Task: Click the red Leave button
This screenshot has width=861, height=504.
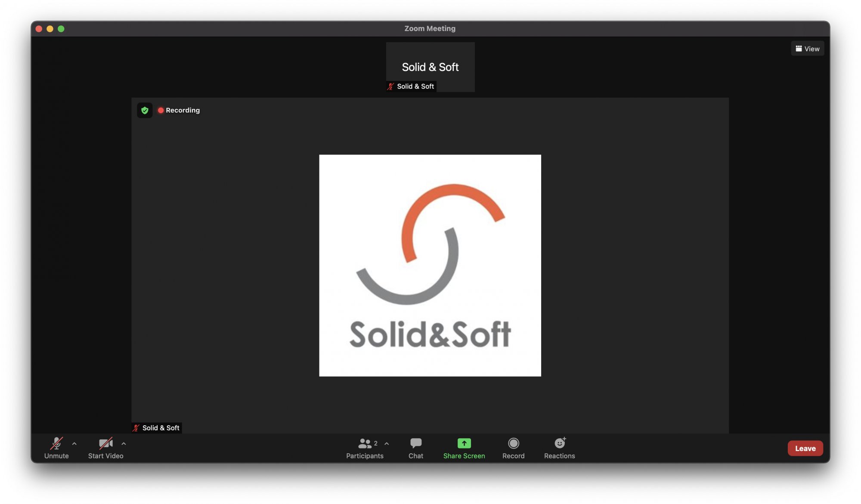Action: point(805,448)
